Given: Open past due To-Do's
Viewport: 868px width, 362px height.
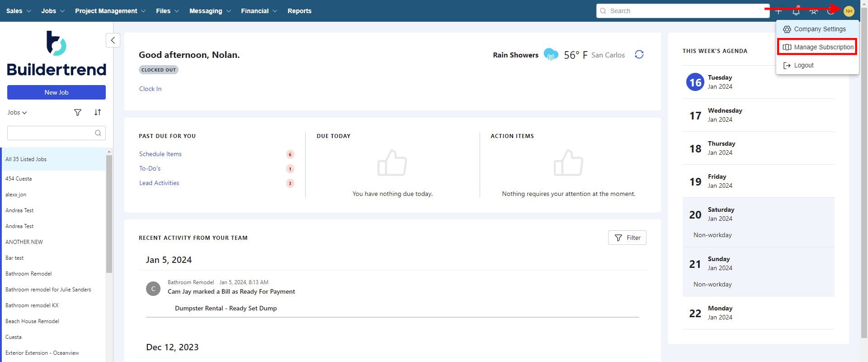Looking at the screenshot, I should pos(150,168).
